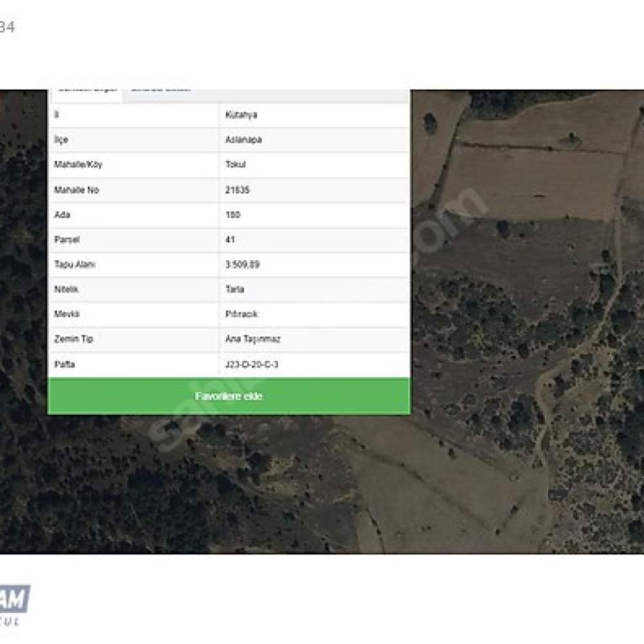Click the Parsel label cell
The image size is (644, 644).
[67, 240]
